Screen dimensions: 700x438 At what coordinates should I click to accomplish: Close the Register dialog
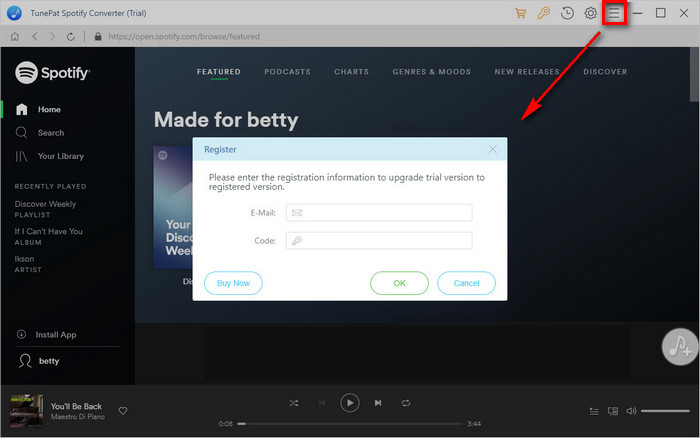point(492,149)
